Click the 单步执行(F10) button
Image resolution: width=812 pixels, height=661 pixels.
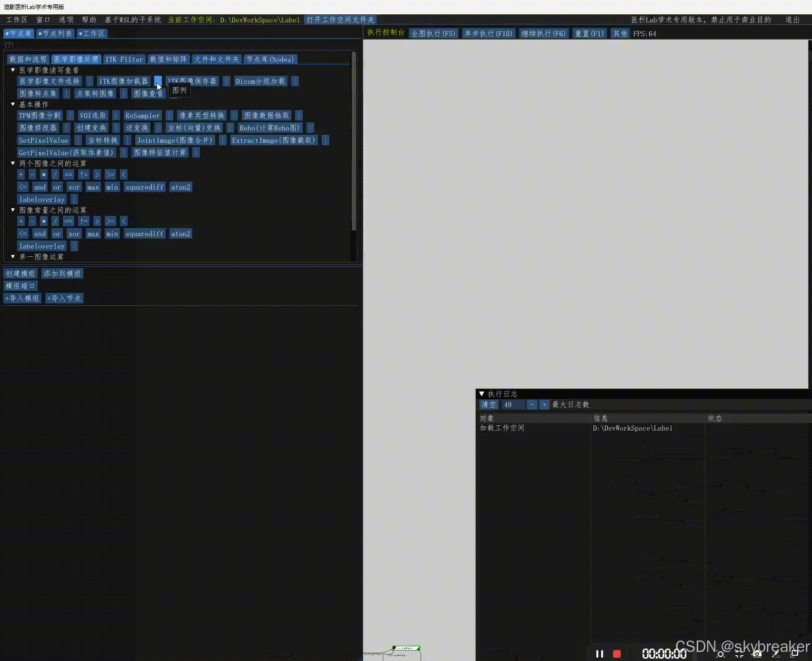tap(489, 34)
